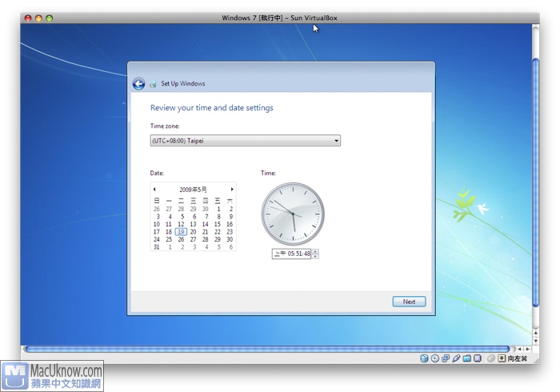Open the Time zone dropdown showing Taipei

pos(245,141)
